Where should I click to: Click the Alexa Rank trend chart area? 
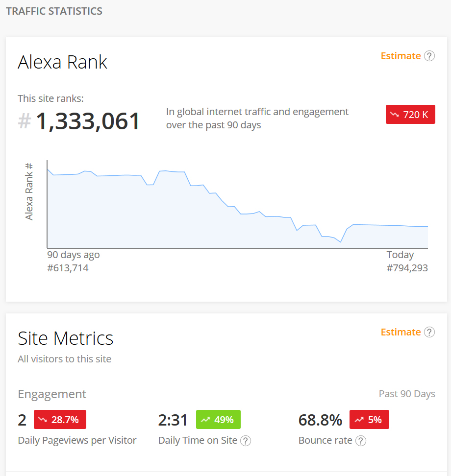(x=237, y=204)
